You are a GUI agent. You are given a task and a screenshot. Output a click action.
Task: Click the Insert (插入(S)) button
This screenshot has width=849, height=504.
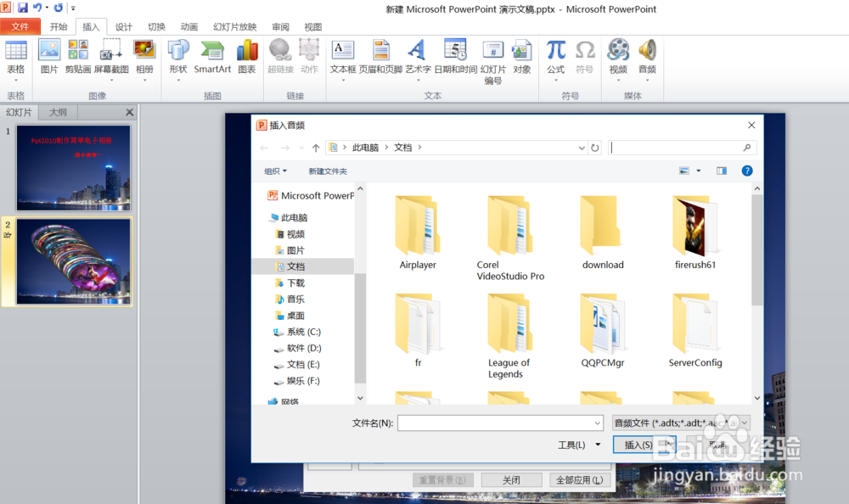coord(638,445)
